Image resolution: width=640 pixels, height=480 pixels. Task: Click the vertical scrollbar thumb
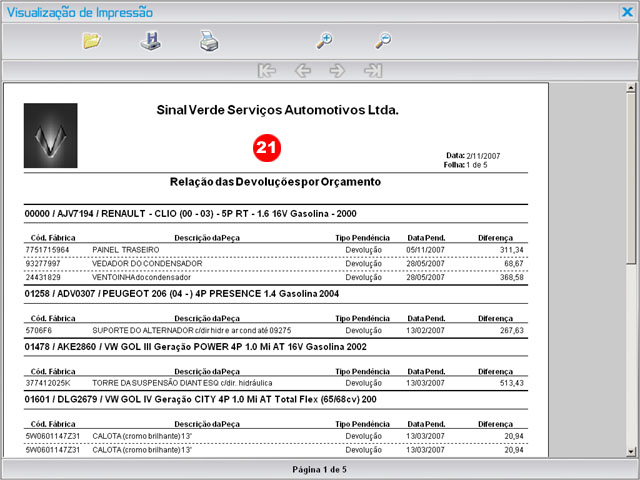pos(631,178)
